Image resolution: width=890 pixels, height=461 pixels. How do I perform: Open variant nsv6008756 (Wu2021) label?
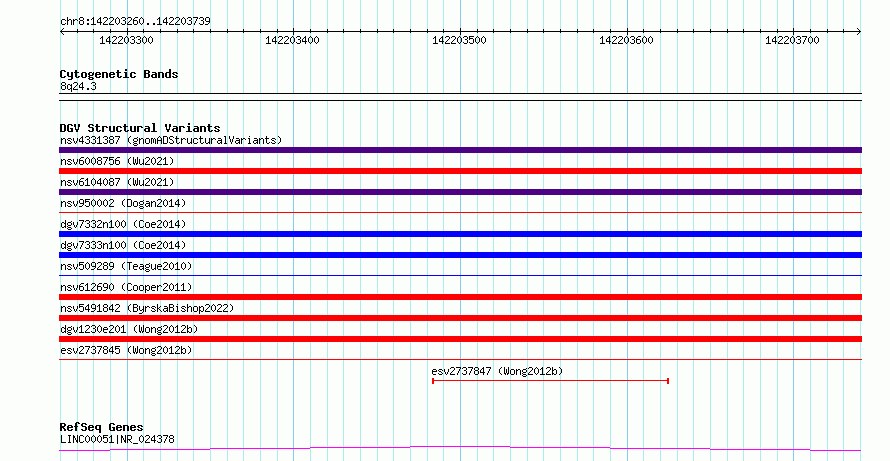coord(117,161)
